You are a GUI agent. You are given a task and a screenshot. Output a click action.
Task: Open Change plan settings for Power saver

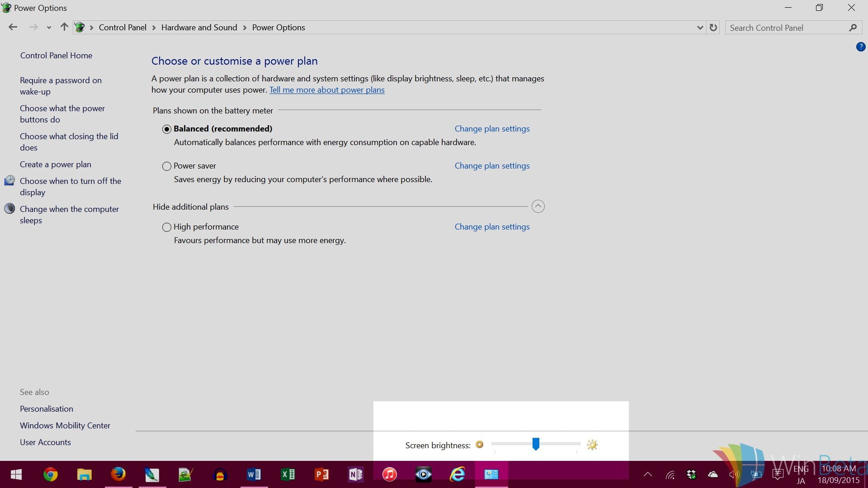coord(492,166)
